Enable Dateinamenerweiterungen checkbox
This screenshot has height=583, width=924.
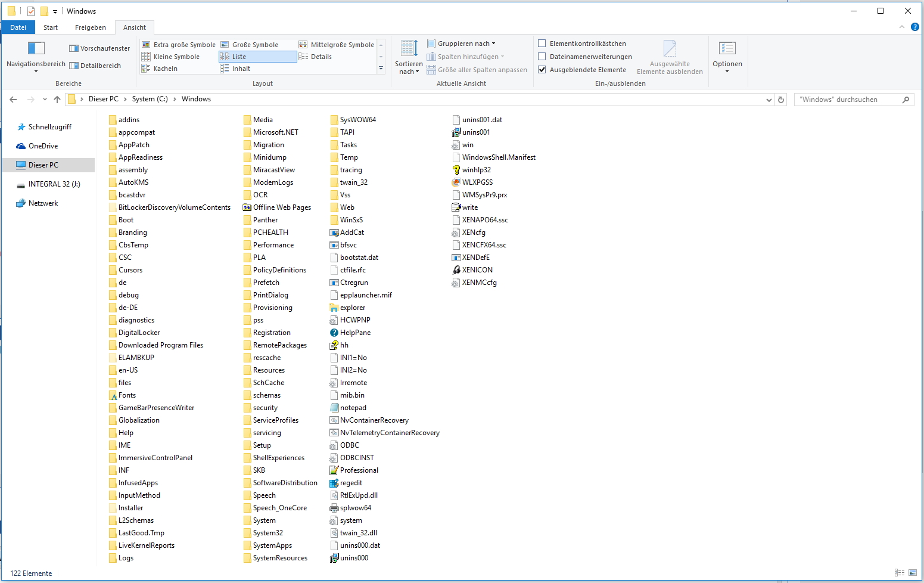[542, 57]
